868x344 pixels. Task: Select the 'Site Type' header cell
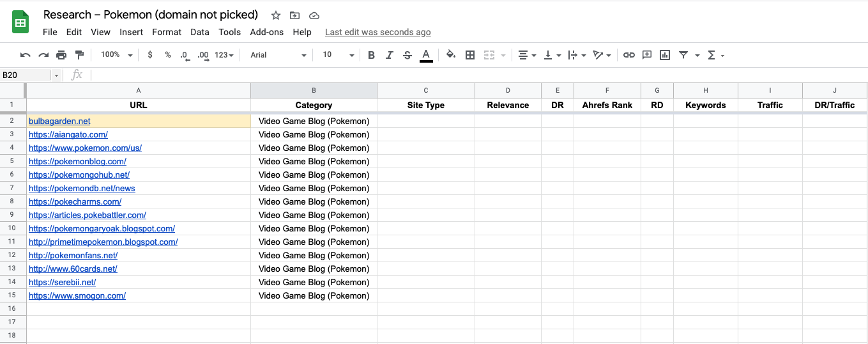[426, 106]
